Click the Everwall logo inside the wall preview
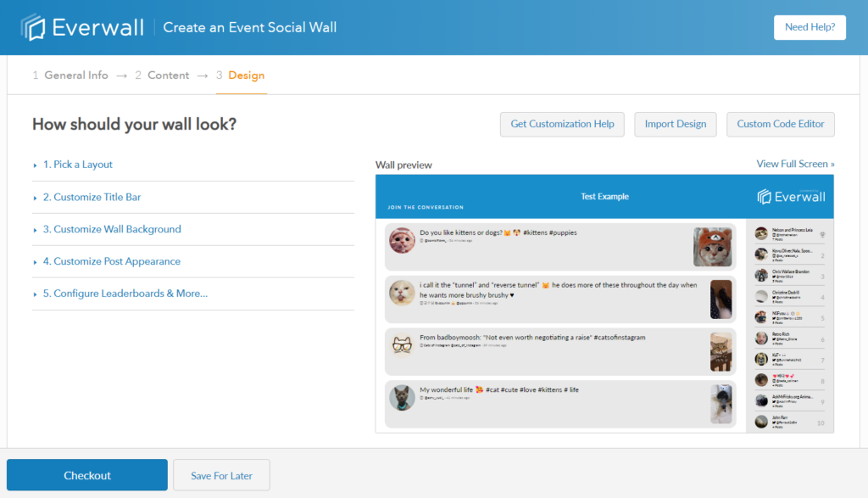 point(791,196)
